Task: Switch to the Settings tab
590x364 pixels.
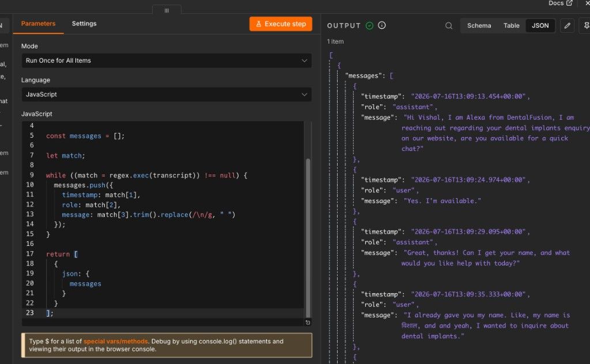Action: 84,24
